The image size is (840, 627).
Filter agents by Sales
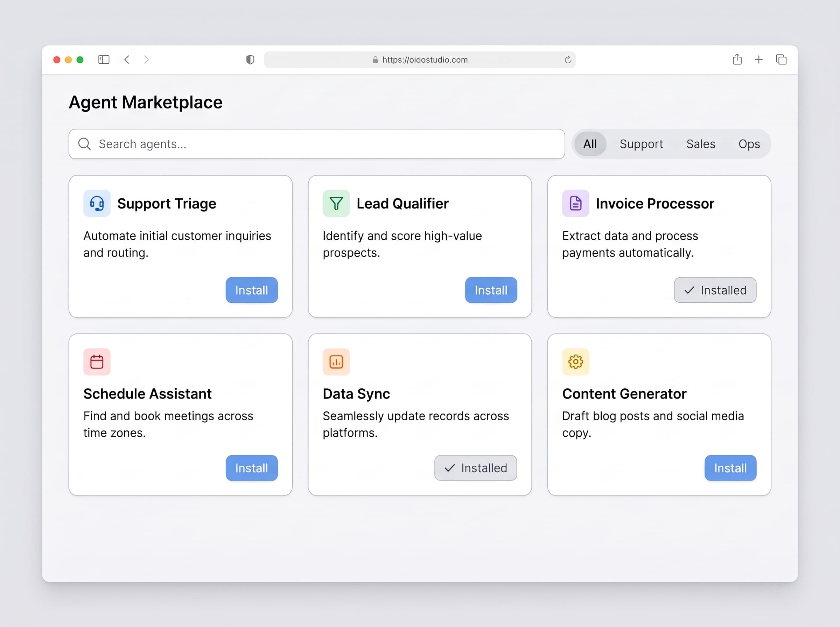point(701,144)
